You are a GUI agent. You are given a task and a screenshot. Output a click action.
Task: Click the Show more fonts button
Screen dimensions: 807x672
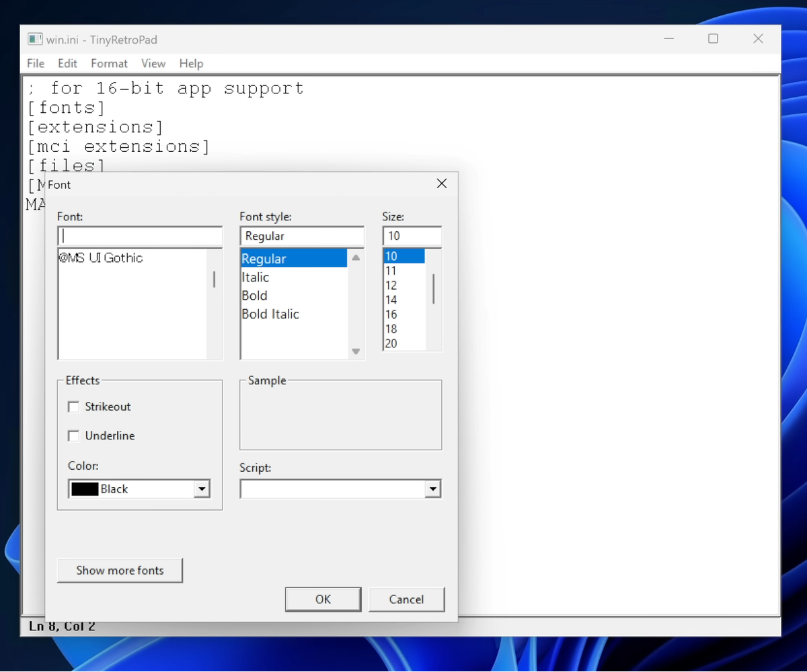pos(120,571)
